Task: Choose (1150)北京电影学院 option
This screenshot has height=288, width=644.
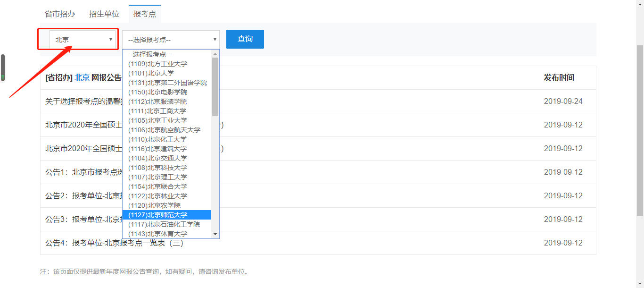Action: pyautogui.click(x=167, y=92)
